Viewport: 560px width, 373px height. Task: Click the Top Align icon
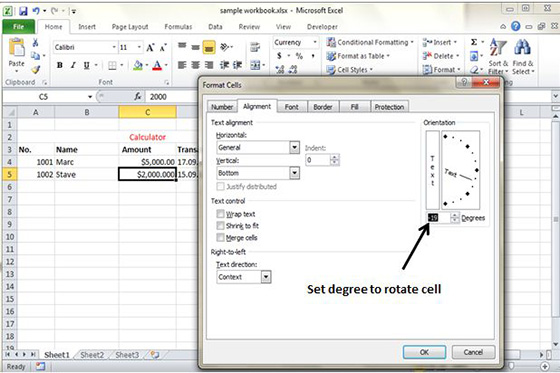(x=182, y=46)
